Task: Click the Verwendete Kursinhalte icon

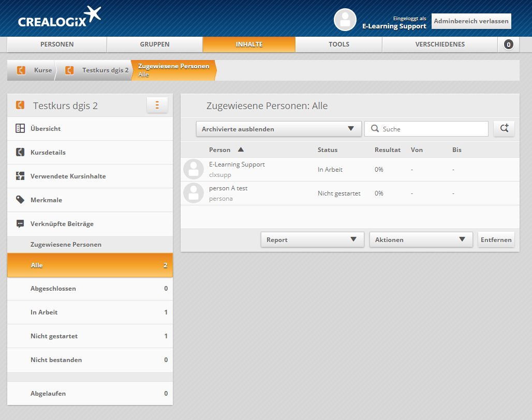Action: pos(20,176)
